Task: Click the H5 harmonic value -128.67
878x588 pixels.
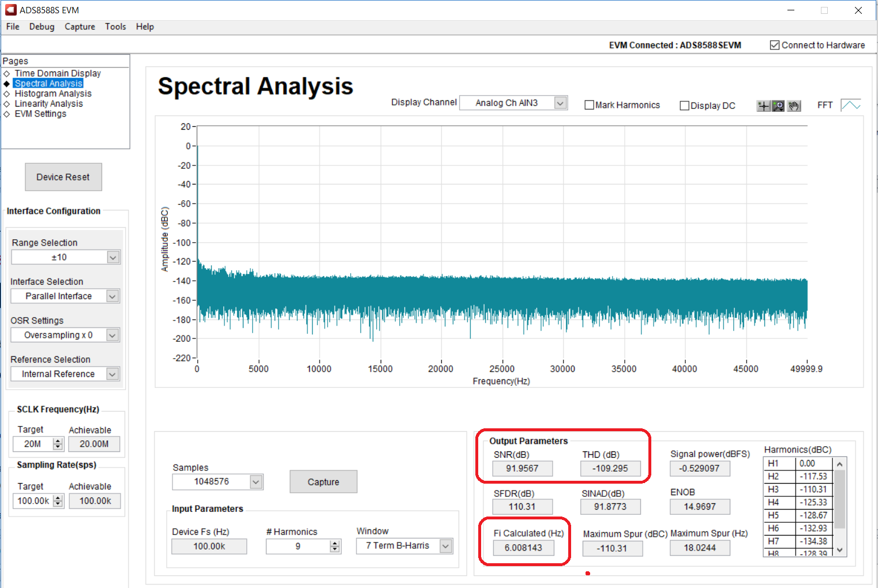Action: [814, 515]
